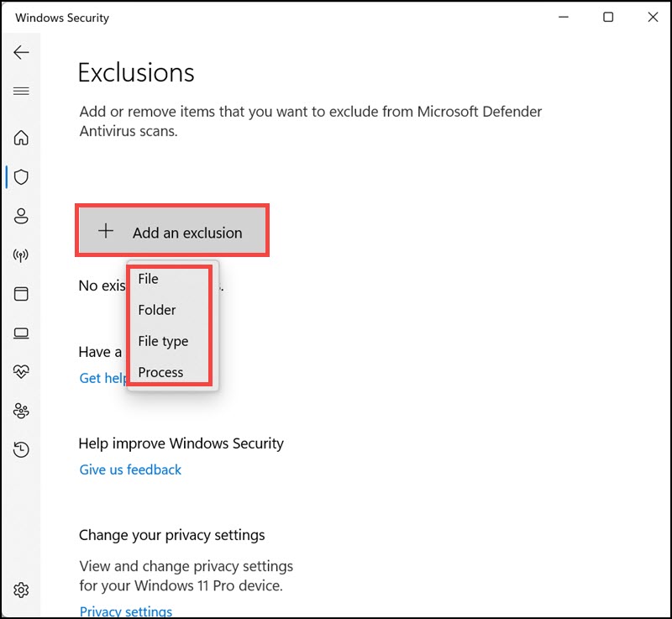Open Account protection person icon

click(21, 216)
